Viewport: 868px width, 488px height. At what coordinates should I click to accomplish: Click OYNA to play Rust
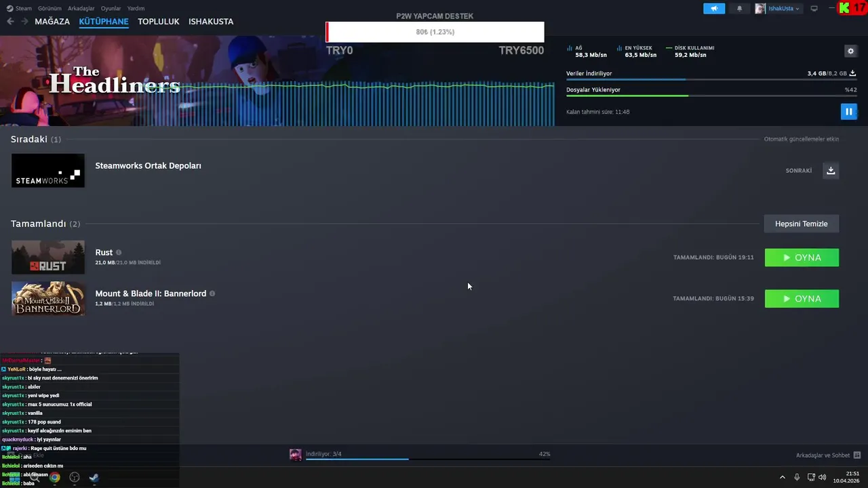802,258
